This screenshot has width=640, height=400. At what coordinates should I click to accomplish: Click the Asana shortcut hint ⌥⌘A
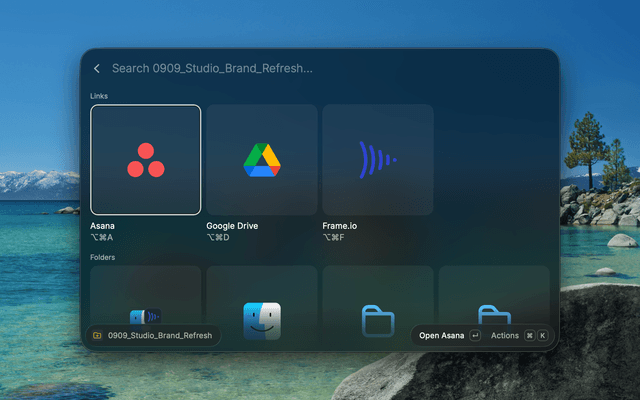point(102,237)
